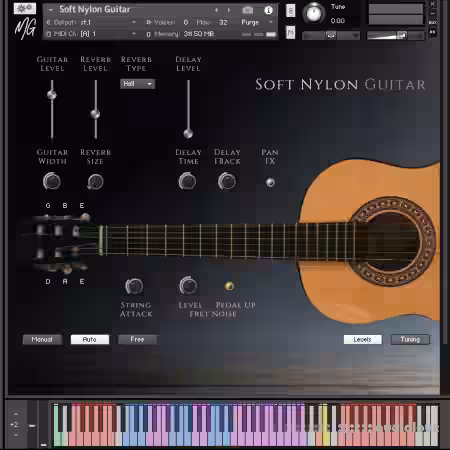Image resolution: width=450 pixels, height=450 pixels.
Task: Open the Reverb Type Hall dropdown
Action: 137,84
